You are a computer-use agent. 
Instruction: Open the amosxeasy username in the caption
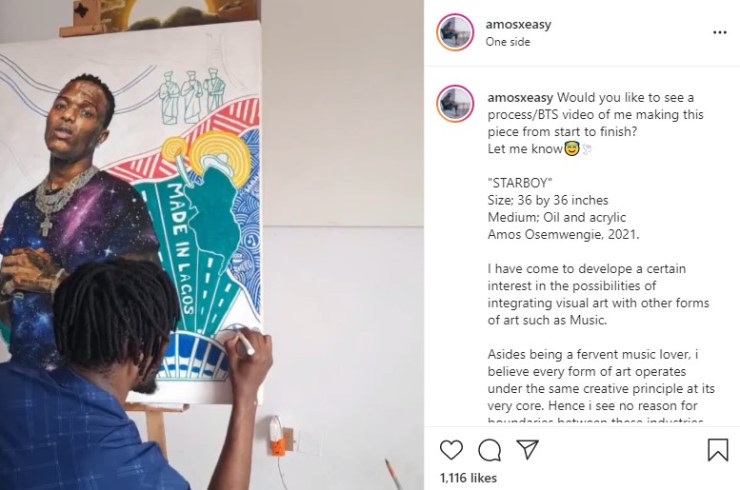pyautogui.click(x=520, y=97)
